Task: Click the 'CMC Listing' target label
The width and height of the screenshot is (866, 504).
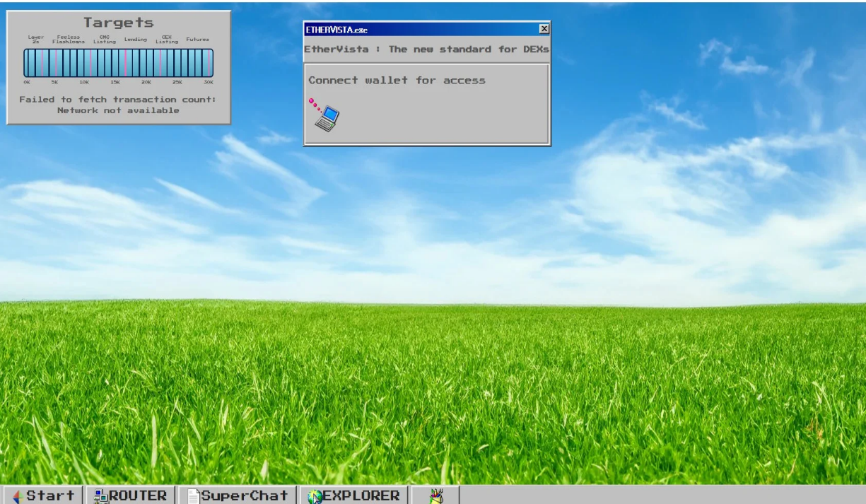Action: click(105, 40)
